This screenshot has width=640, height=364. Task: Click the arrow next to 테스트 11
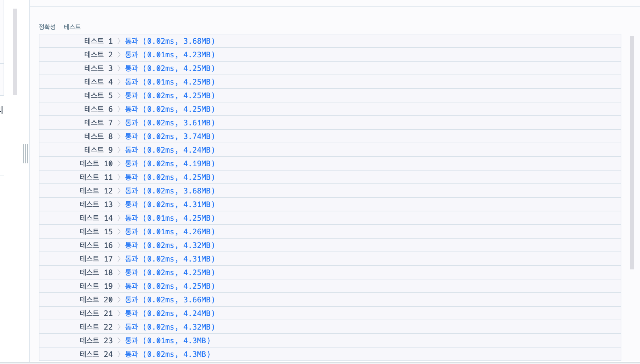point(119,177)
